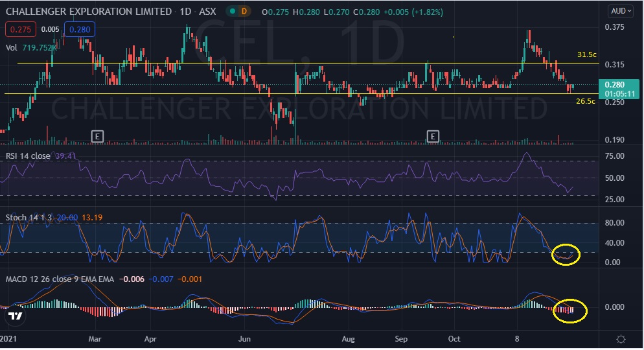
Task: Click the TradingView logo icon
Action: 16,316
